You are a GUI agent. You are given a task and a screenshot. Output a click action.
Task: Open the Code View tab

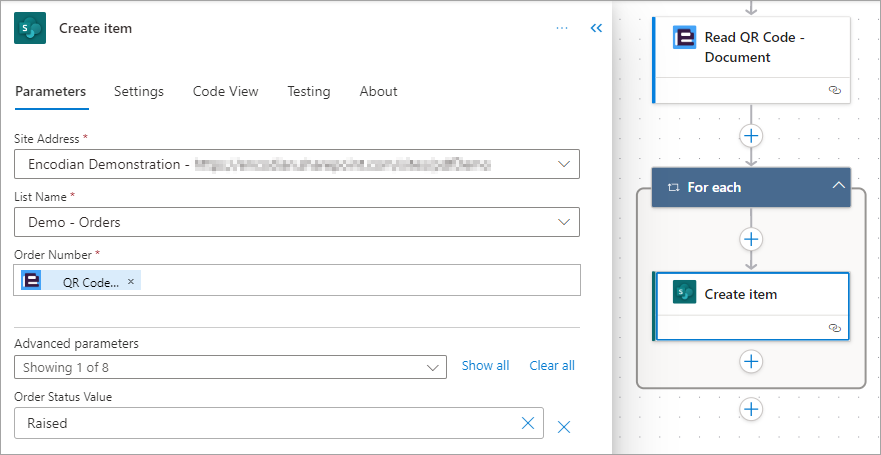click(x=225, y=91)
